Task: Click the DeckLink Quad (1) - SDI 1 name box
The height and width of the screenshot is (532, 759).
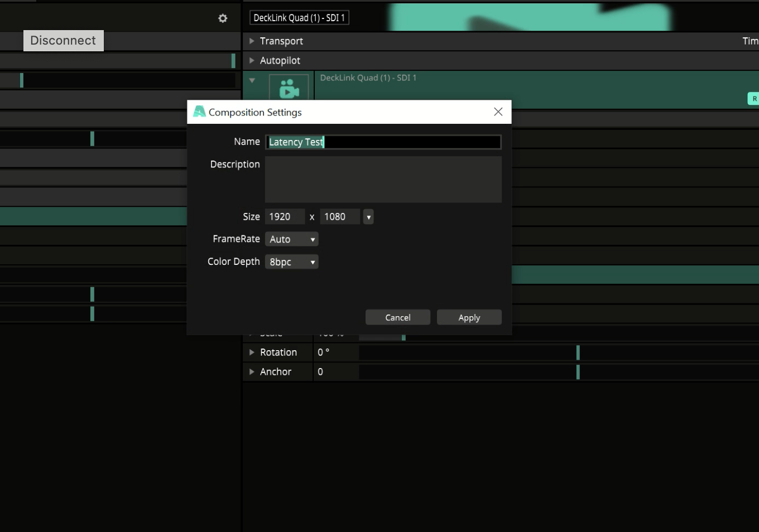Action: point(299,18)
